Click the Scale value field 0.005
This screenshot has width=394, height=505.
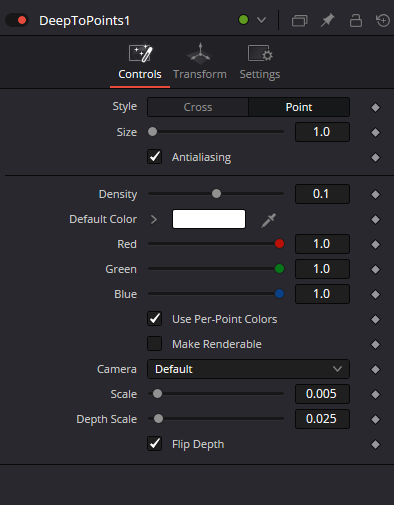coord(322,394)
